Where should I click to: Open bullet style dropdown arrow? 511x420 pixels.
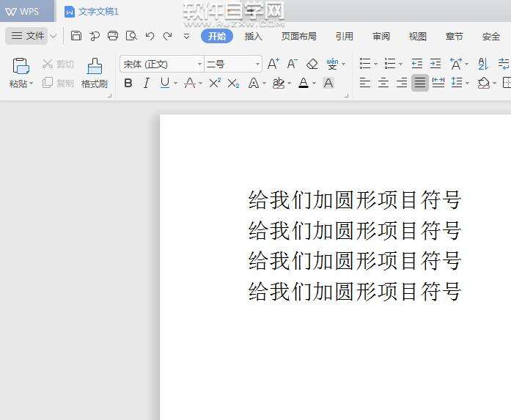[375, 64]
